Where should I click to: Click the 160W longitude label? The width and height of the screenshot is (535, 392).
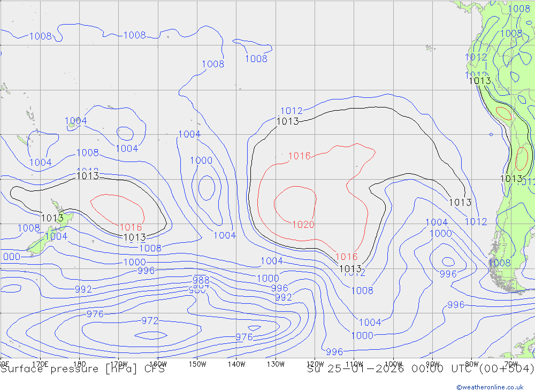coord(158,364)
